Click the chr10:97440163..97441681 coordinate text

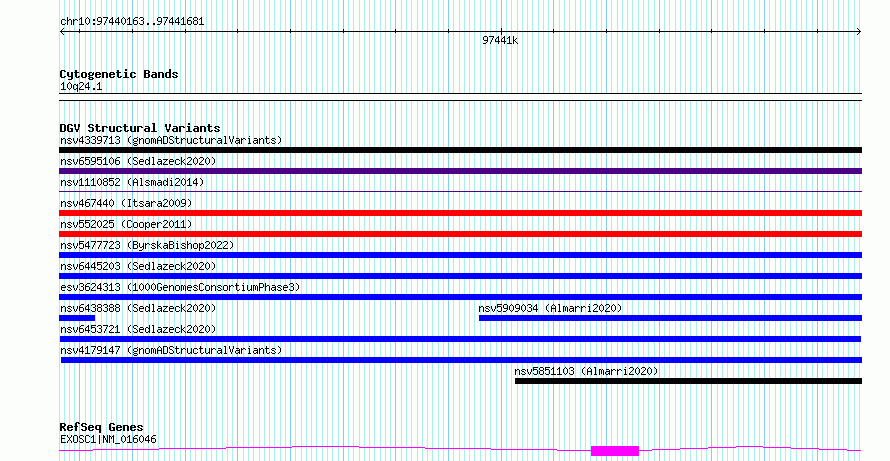pyautogui.click(x=132, y=22)
